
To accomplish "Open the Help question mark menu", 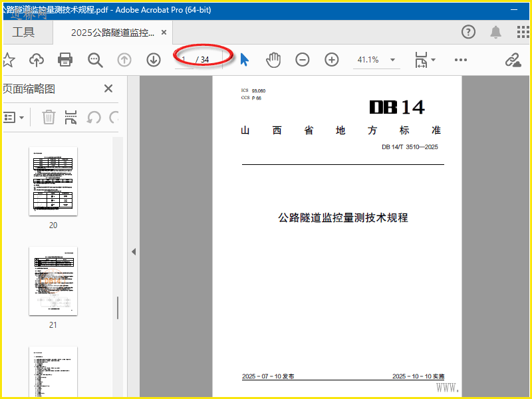I will pyautogui.click(x=468, y=32).
